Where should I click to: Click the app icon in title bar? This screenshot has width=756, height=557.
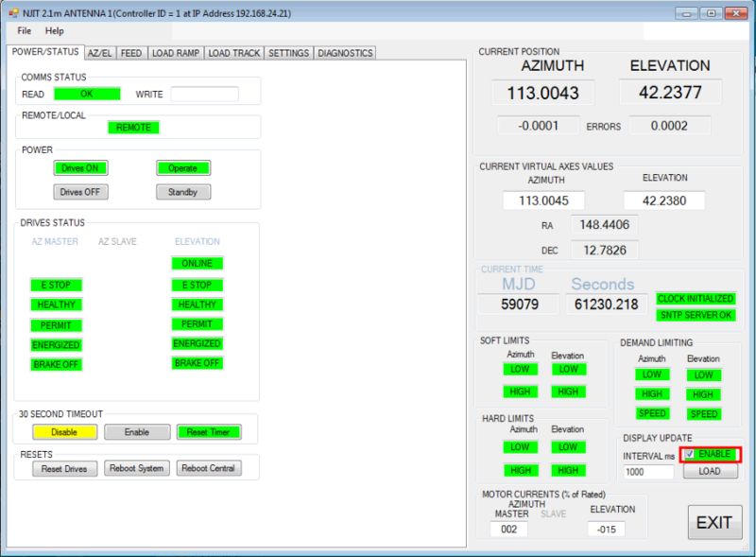pyautogui.click(x=11, y=13)
